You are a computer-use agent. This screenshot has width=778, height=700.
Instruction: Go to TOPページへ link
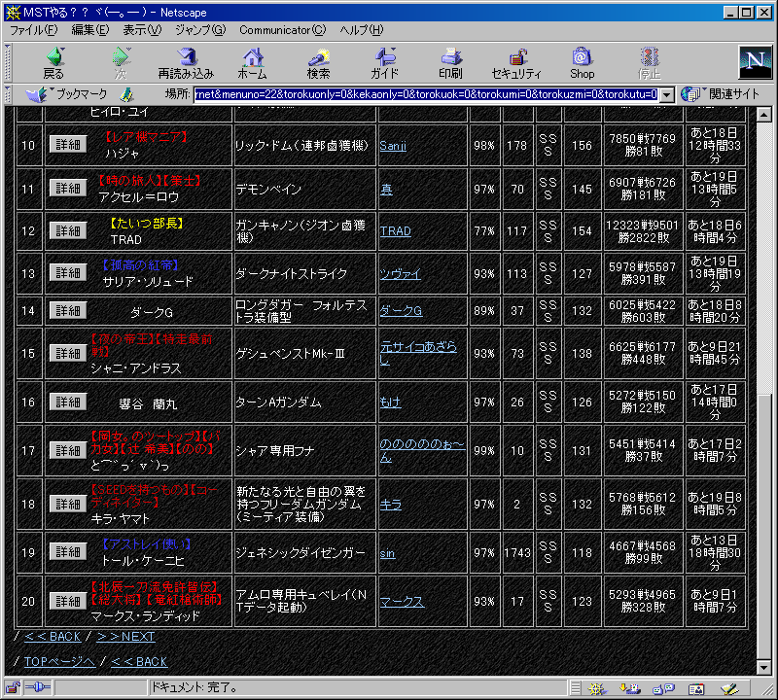59,662
